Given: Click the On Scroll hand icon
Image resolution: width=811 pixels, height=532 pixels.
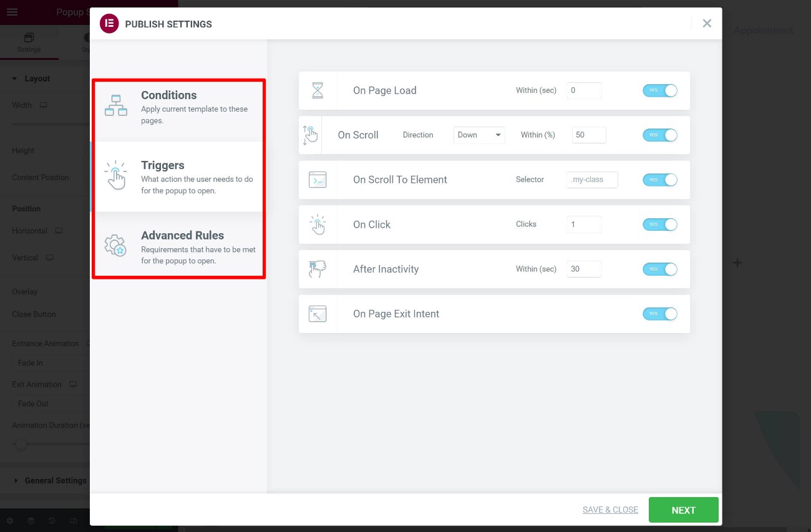Looking at the screenshot, I should click(309, 135).
